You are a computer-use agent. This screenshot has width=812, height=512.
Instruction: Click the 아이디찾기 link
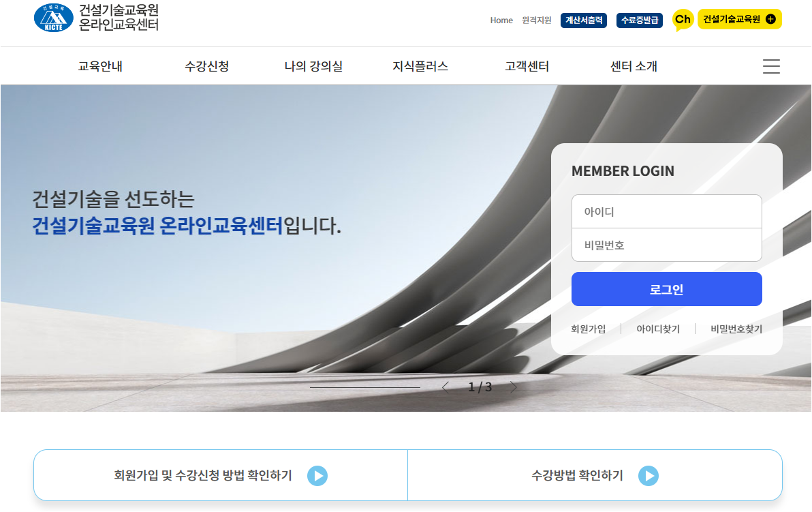tap(658, 329)
